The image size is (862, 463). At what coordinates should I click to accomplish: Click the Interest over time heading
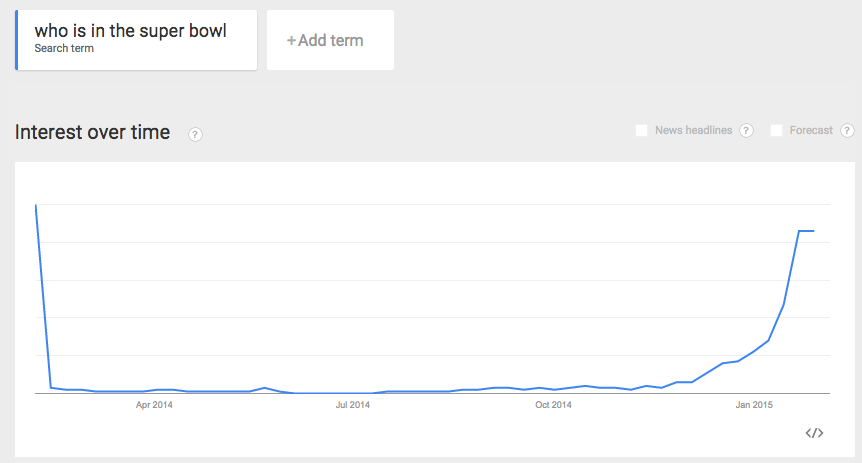93,132
